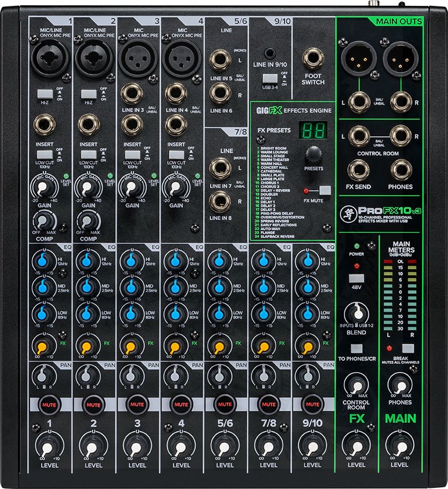Click the MAIN level knob
This screenshot has height=489, width=448.
[x=400, y=447]
